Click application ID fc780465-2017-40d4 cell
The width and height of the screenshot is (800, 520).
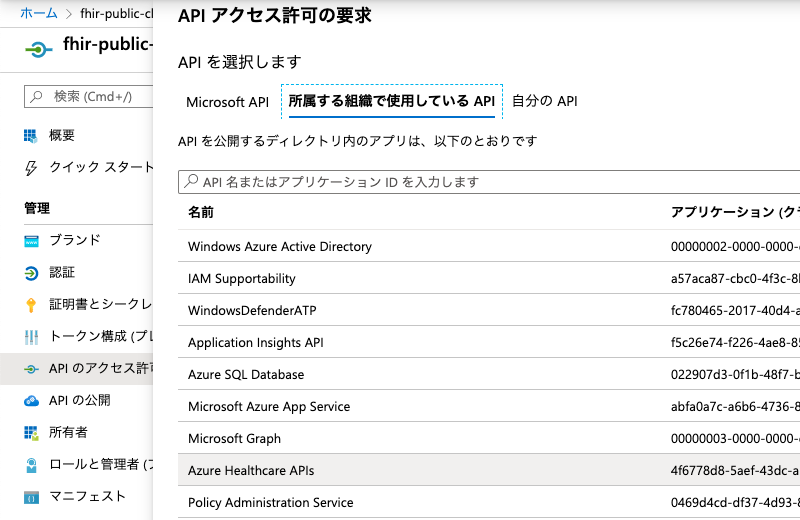tap(735, 310)
